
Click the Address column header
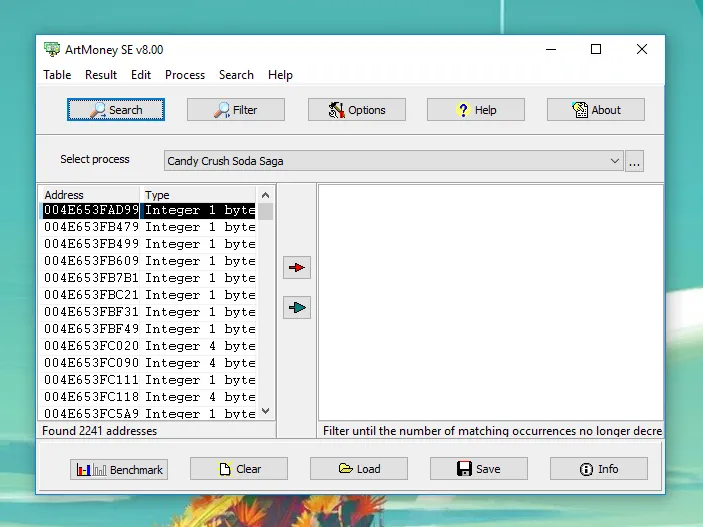point(91,195)
